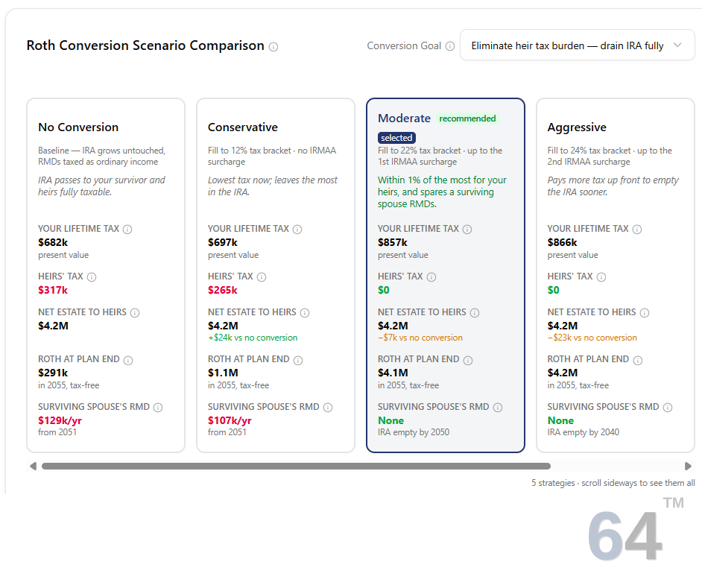Click Surviving Spouse's RMD info in No Conversion card
The width and height of the screenshot is (702, 588).
click(x=158, y=408)
